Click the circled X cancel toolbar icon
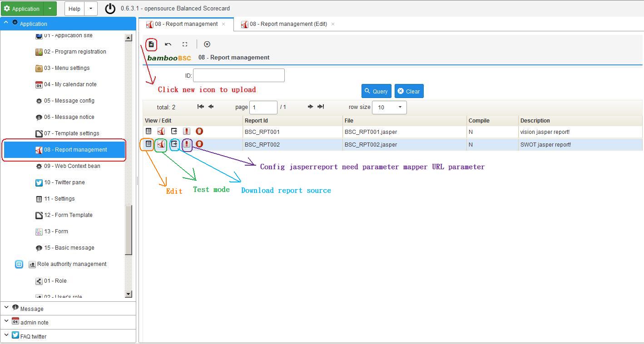This screenshot has width=644, height=344. [207, 44]
